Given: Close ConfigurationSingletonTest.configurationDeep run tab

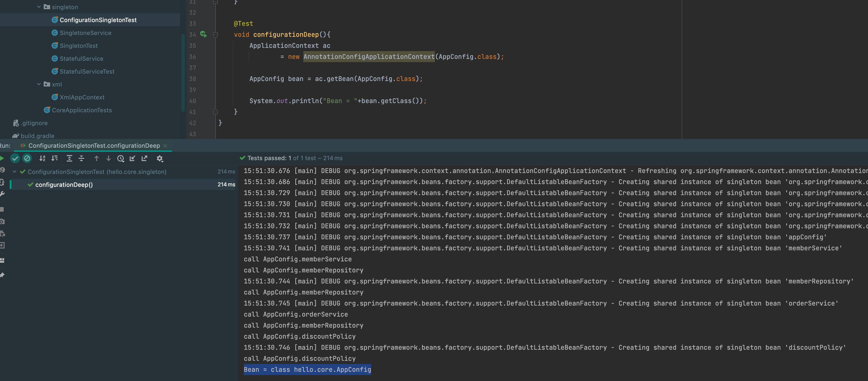Looking at the screenshot, I should [x=165, y=146].
